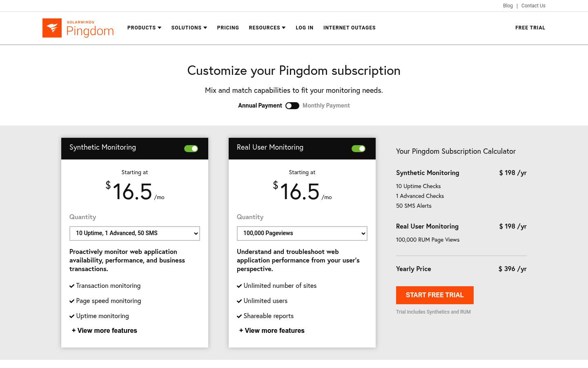Click the 10 Uptime Checks line
Screen dimensions: 588x368
click(x=419, y=186)
